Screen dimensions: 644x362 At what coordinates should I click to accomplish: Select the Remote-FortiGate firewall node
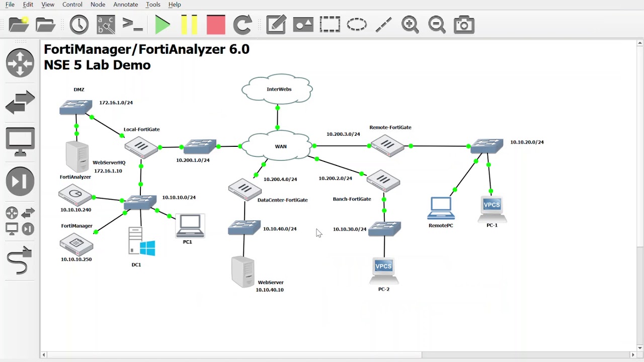pos(388,146)
